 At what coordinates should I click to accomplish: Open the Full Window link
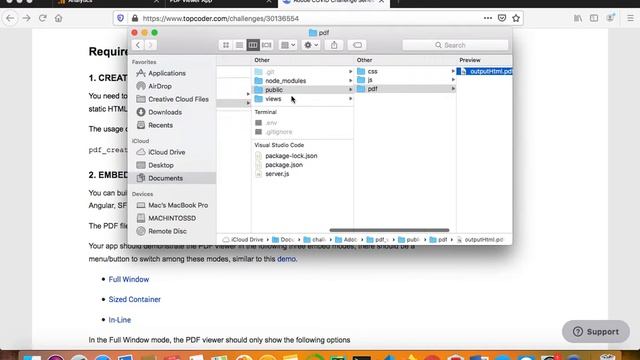coord(129,279)
